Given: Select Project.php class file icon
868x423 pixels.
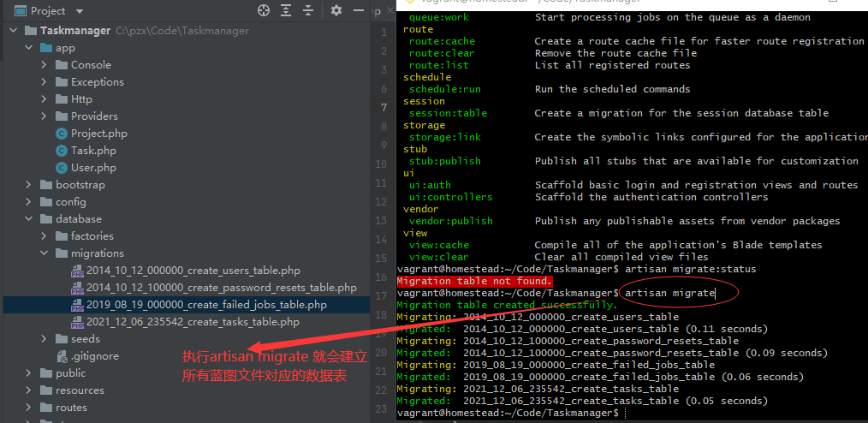Looking at the screenshot, I should (x=62, y=134).
